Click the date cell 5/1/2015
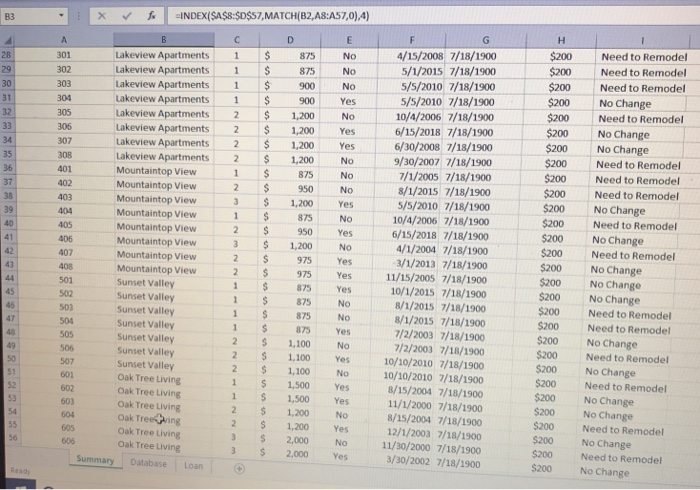The image size is (700, 490). 421,71
